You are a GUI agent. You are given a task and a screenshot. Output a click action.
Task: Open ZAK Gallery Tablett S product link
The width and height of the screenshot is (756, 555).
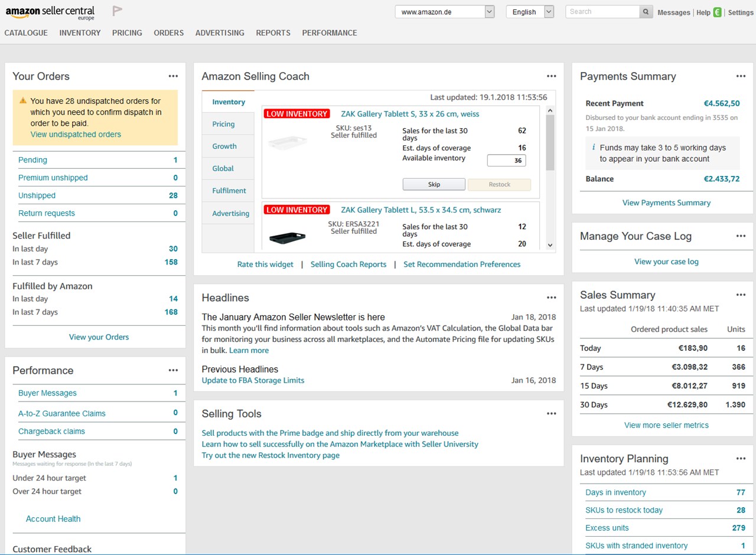click(x=410, y=114)
